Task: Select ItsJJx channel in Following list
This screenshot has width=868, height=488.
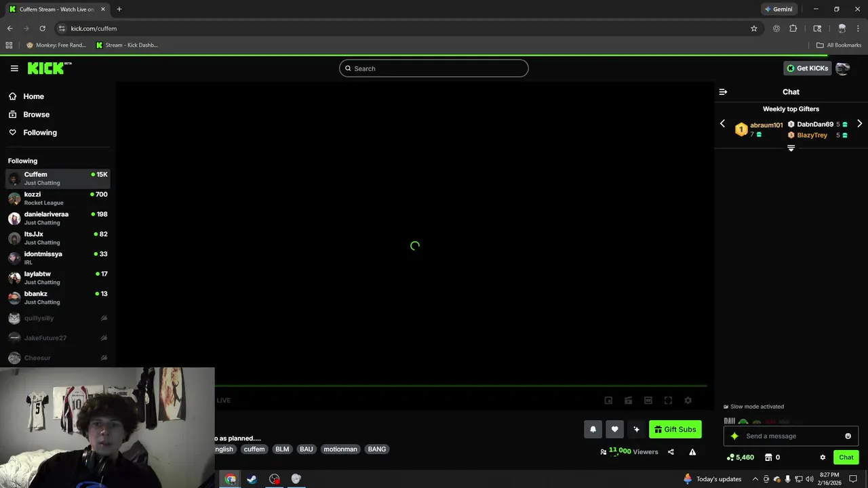Action: pos(58,238)
